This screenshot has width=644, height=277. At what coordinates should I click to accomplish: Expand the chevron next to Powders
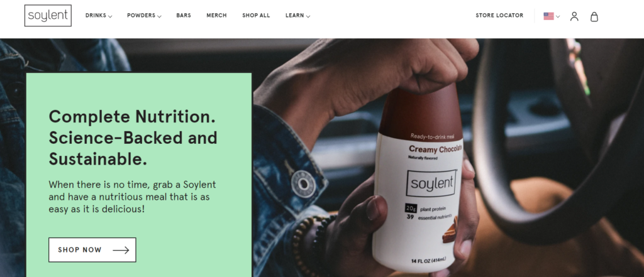pyautogui.click(x=159, y=16)
